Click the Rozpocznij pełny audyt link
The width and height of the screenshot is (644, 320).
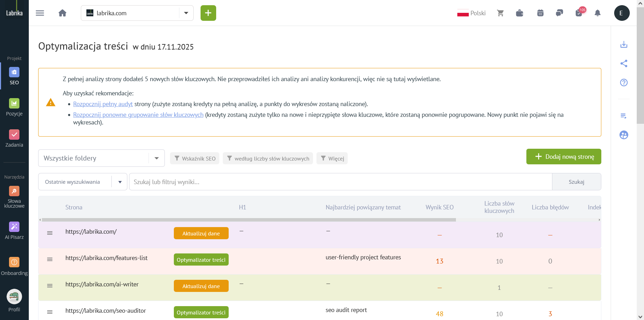(x=103, y=104)
